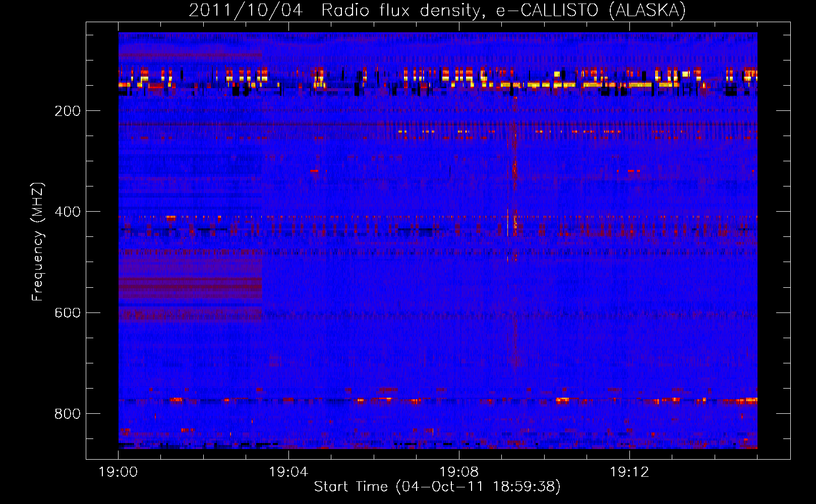Click the 'Frequency (MHZ)' axis label

tap(37, 242)
